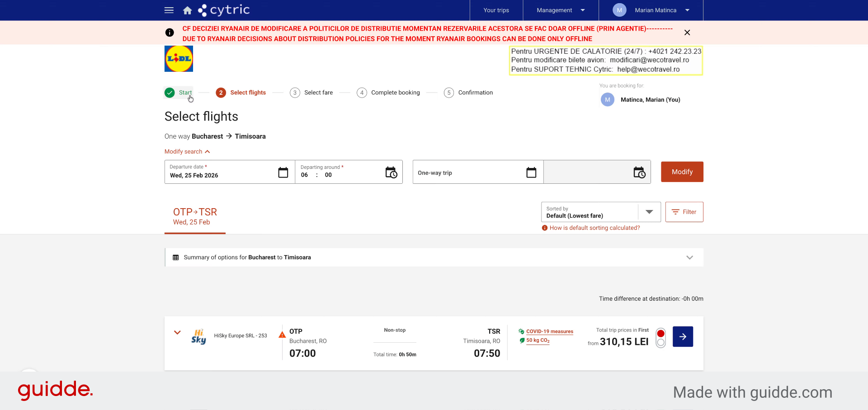
Task: Open Your trips page
Action: pos(496,10)
